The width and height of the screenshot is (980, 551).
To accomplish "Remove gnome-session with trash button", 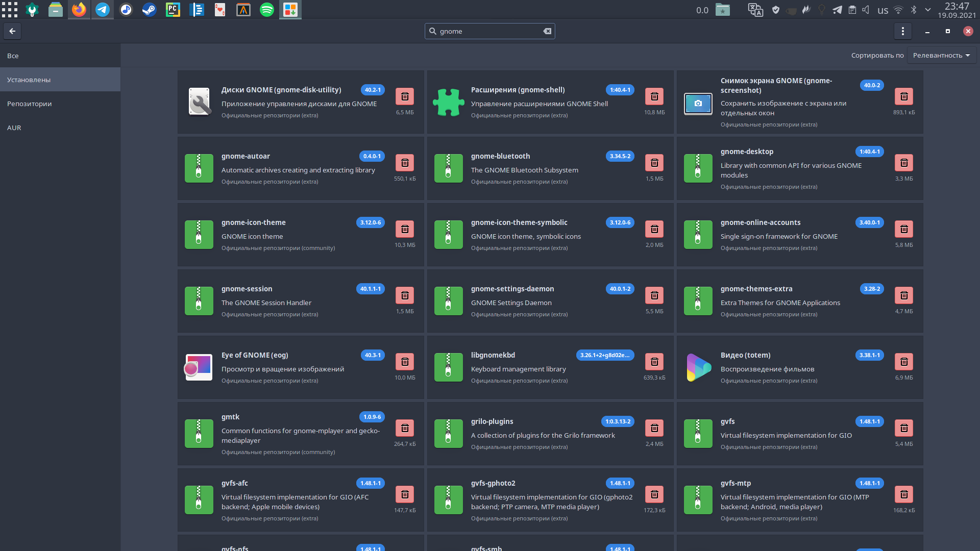I will (405, 295).
